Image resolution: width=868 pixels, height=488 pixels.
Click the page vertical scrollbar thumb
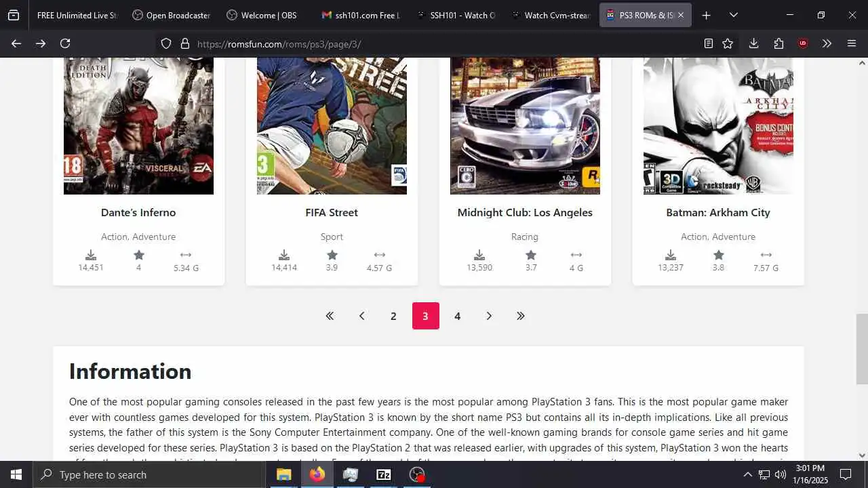click(862, 349)
